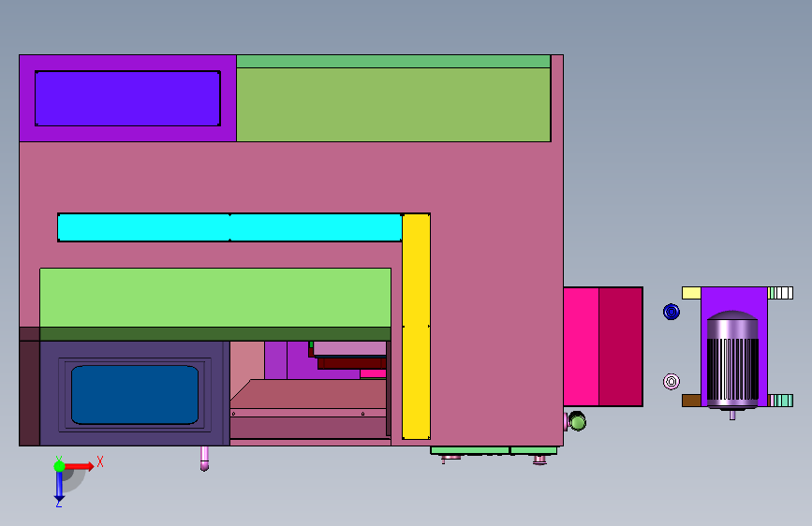Select the dark green strip below the light green panel
The image size is (812, 526).
point(215,334)
